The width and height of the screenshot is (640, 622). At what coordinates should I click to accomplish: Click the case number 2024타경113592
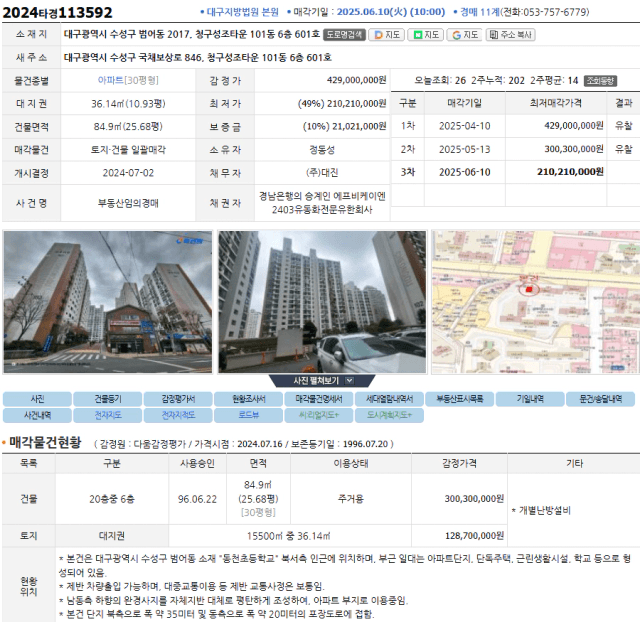point(57,13)
